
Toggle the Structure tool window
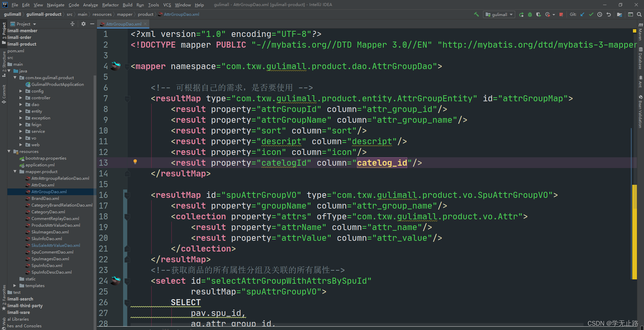point(4,64)
